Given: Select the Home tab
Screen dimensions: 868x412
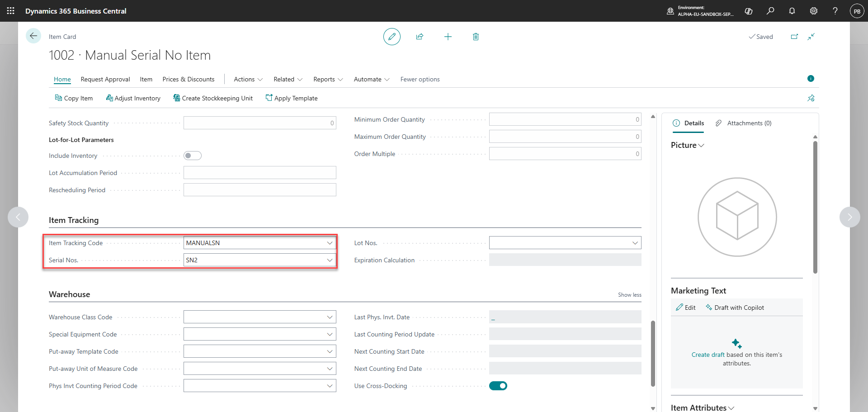Looking at the screenshot, I should [62, 79].
